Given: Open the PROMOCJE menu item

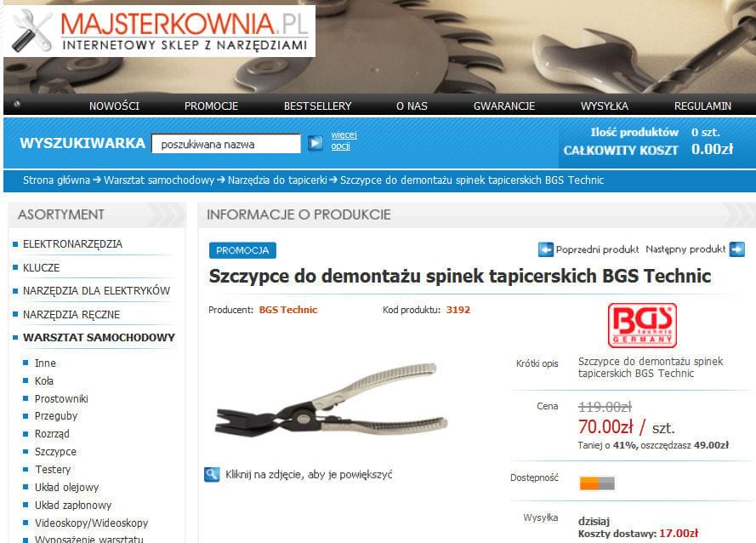Looking at the screenshot, I should (x=211, y=106).
